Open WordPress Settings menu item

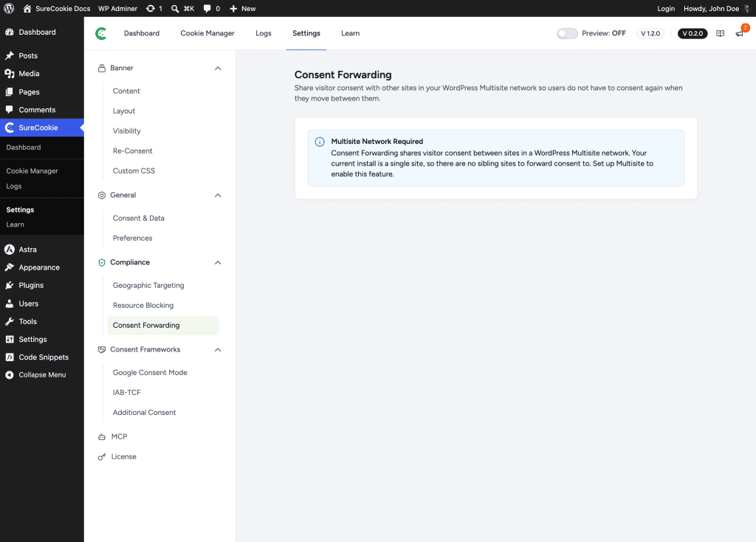32,339
